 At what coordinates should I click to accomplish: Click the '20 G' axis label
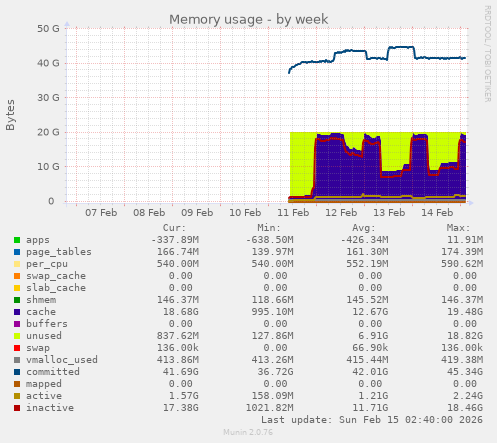(48, 132)
